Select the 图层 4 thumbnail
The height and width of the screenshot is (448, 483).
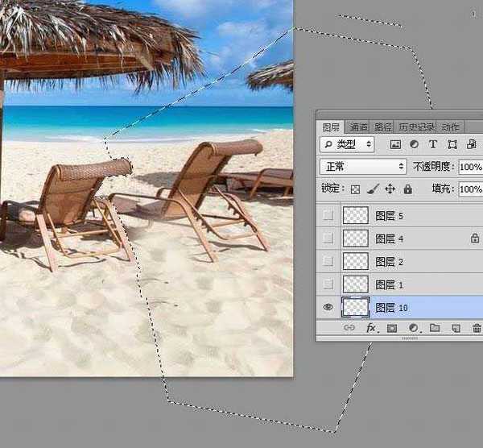[x=356, y=239]
